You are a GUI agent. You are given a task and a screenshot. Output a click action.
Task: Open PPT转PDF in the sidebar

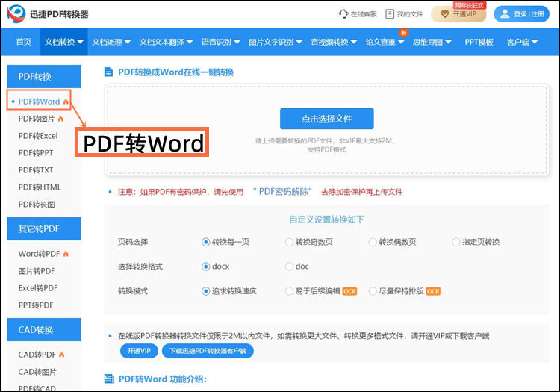coord(36,305)
